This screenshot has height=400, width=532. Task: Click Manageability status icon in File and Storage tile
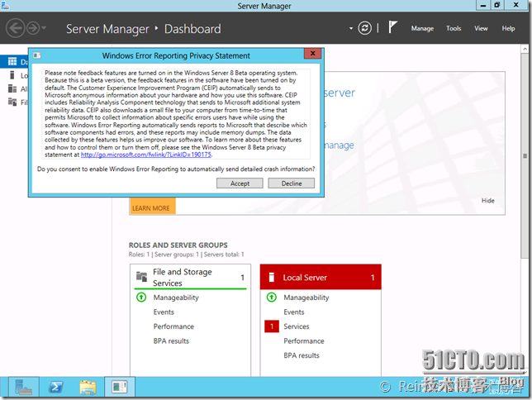tap(141, 298)
